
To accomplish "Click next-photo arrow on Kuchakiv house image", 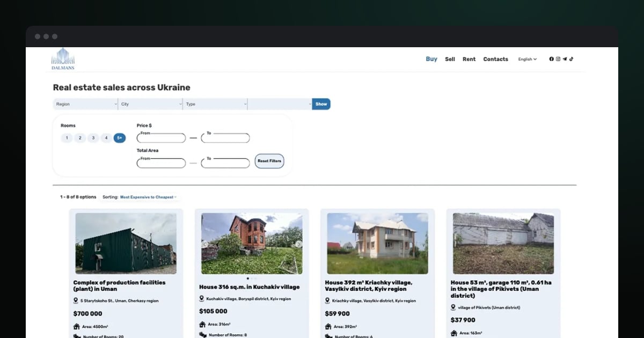I will tap(298, 244).
